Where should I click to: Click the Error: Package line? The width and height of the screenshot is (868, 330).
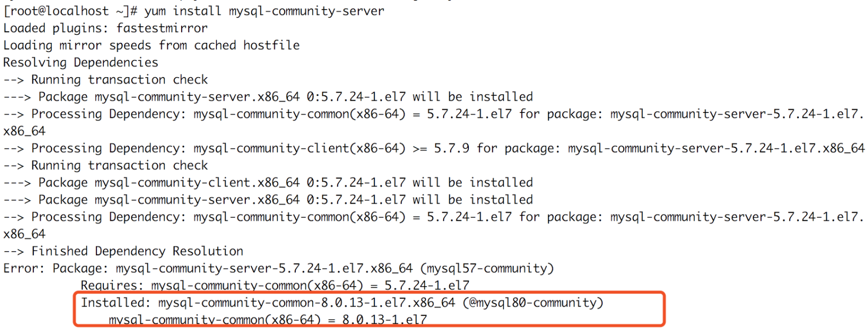(x=279, y=268)
